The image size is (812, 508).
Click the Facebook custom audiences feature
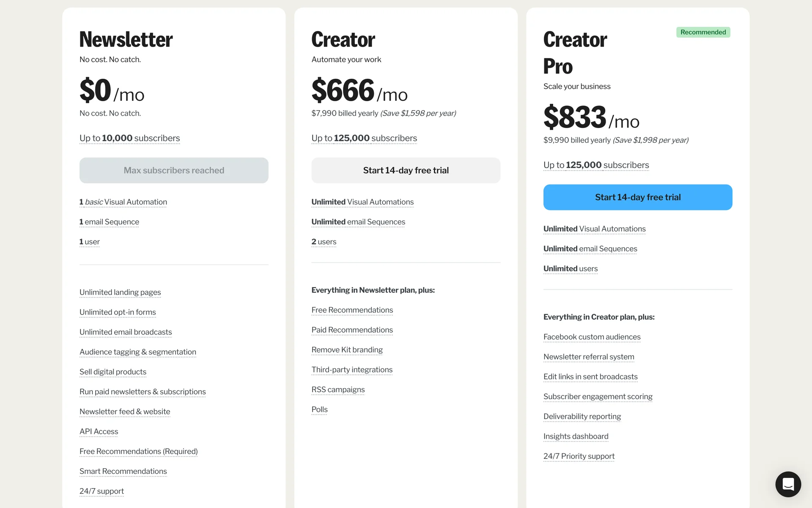[592, 337]
